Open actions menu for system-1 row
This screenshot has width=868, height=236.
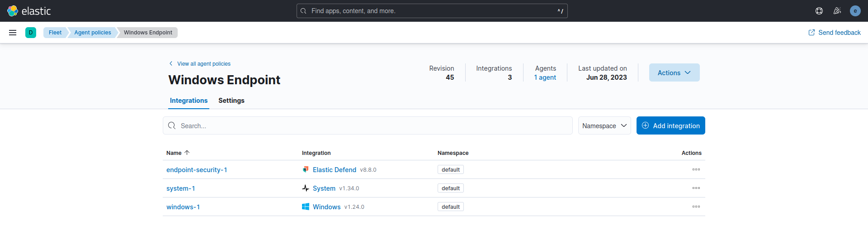coord(696,188)
